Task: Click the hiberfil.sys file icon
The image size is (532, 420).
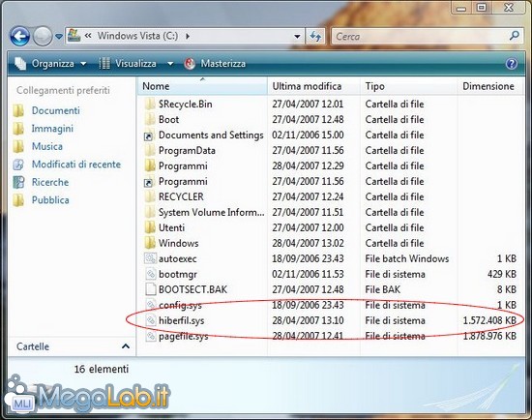Action: click(150, 320)
